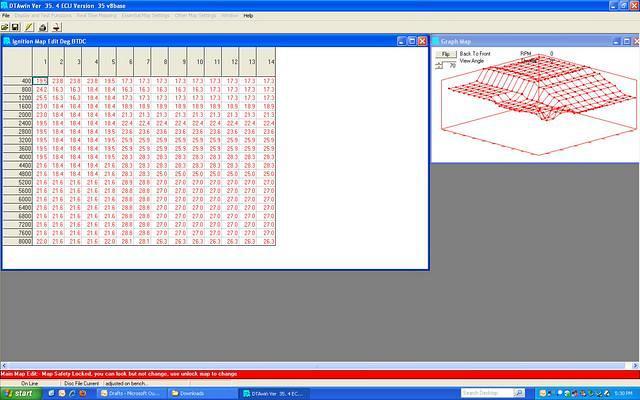640x400 pixels.
Task: Maximize the Graph map window
Action: [621, 41]
